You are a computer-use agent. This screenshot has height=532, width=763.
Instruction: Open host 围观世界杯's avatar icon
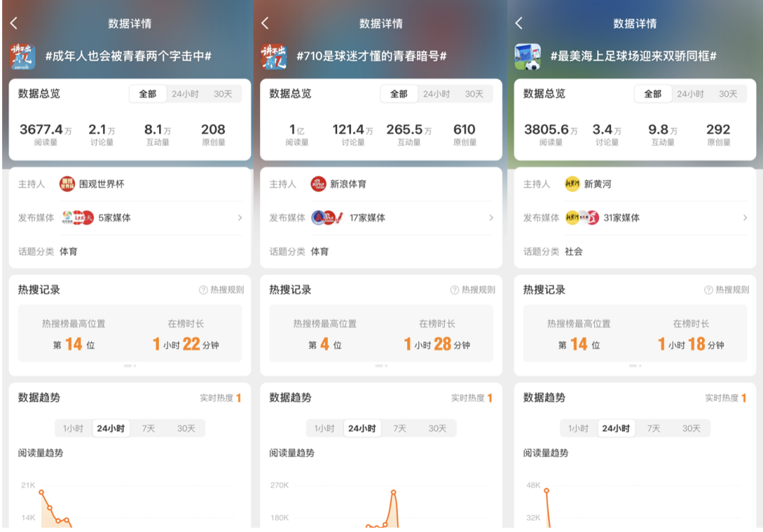click(x=67, y=184)
